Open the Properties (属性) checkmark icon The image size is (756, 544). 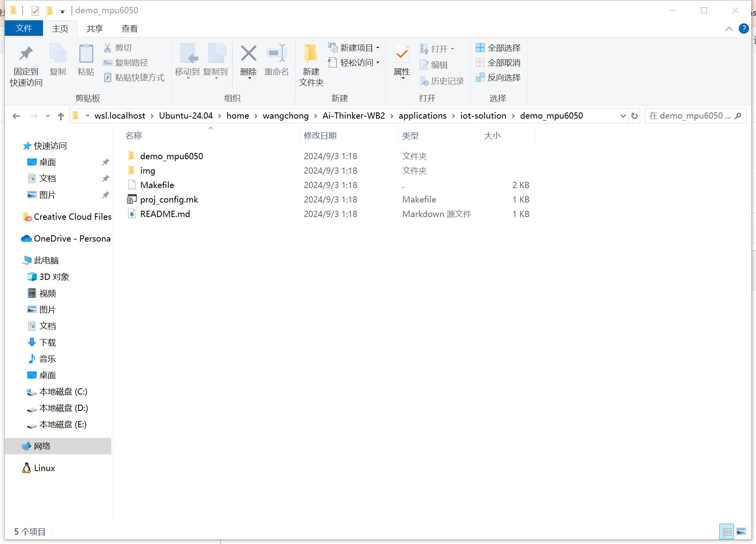(402, 54)
